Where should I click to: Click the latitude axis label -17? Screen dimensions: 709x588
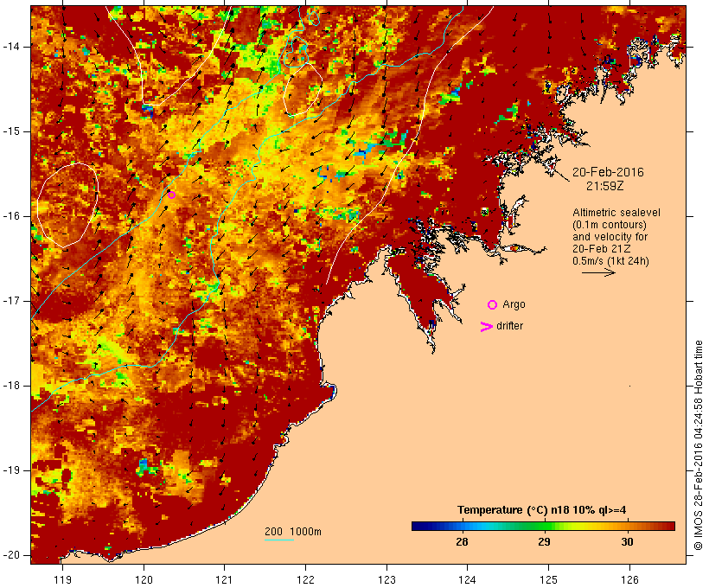[11, 301]
